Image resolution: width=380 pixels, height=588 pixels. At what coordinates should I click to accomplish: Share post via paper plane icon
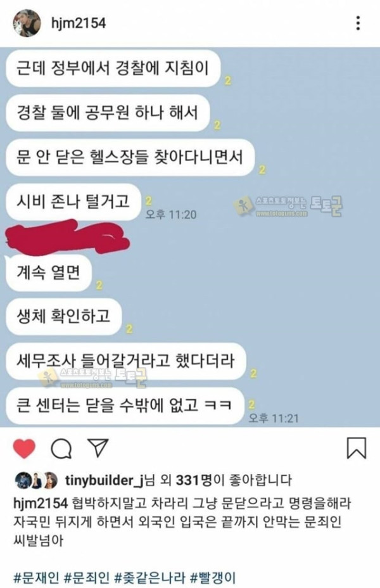(98, 447)
